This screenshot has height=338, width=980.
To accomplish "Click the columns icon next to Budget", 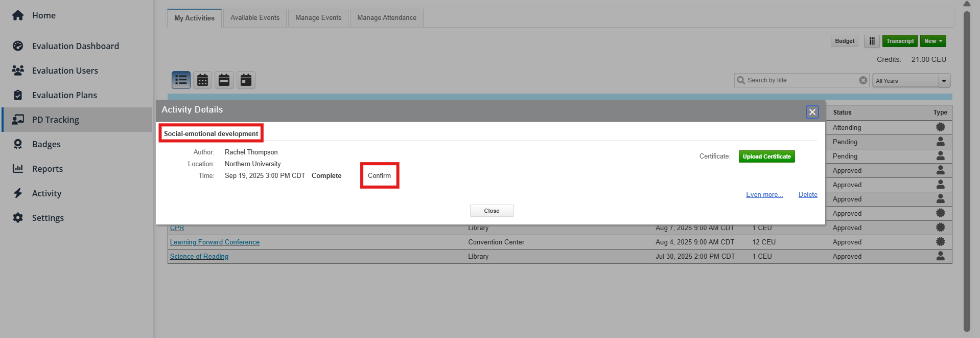I will click(x=872, y=41).
